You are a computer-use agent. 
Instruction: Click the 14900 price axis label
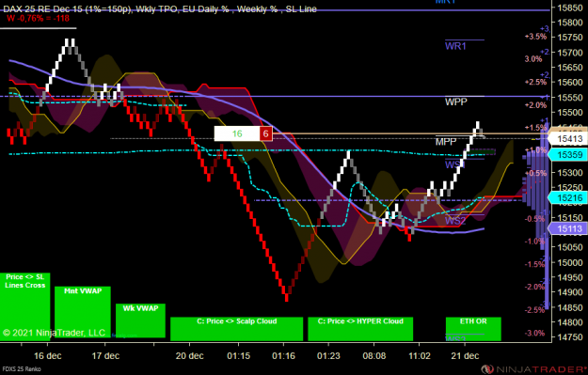coord(570,292)
